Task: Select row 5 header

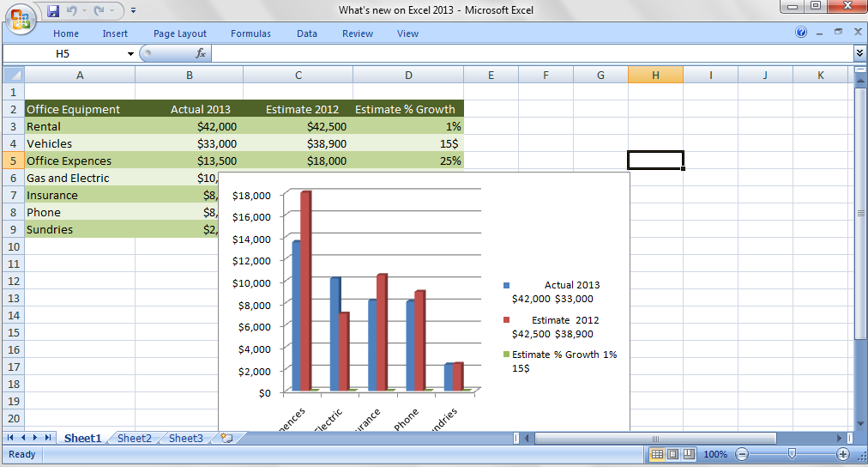Action: pyautogui.click(x=13, y=161)
